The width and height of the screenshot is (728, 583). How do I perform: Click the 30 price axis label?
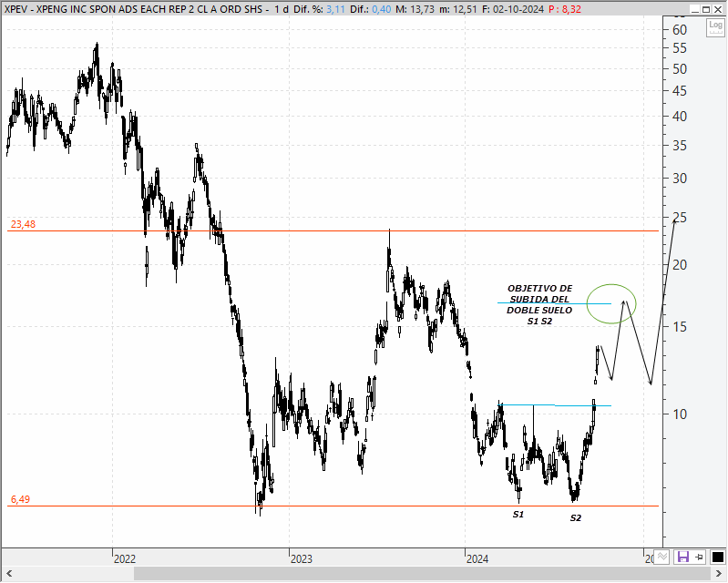click(x=679, y=179)
